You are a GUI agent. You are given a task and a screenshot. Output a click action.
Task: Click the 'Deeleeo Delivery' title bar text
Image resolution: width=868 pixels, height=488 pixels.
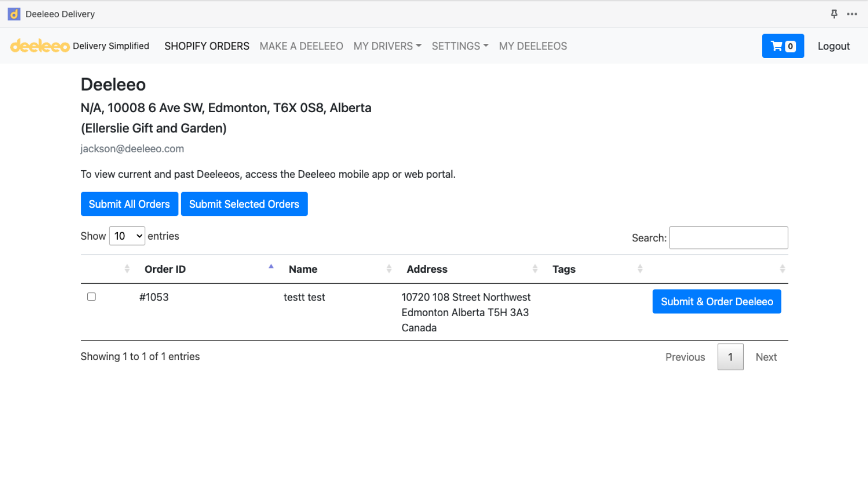(60, 14)
